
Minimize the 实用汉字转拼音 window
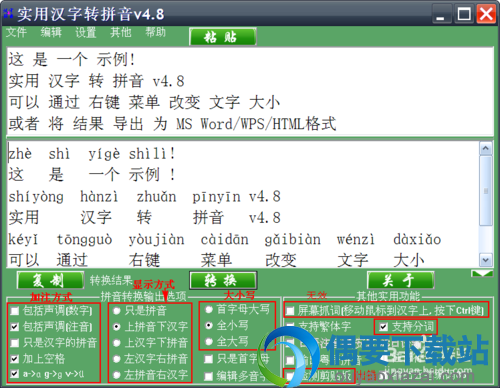[442, 14]
